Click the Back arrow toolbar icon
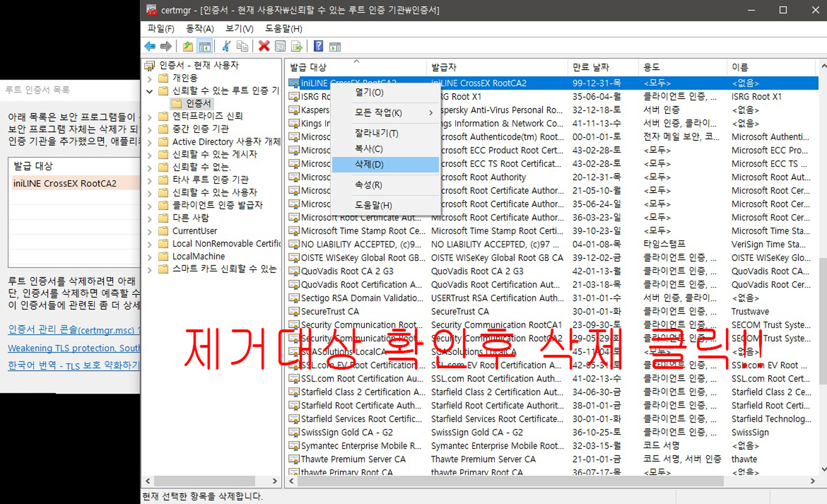 click(150, 46)
